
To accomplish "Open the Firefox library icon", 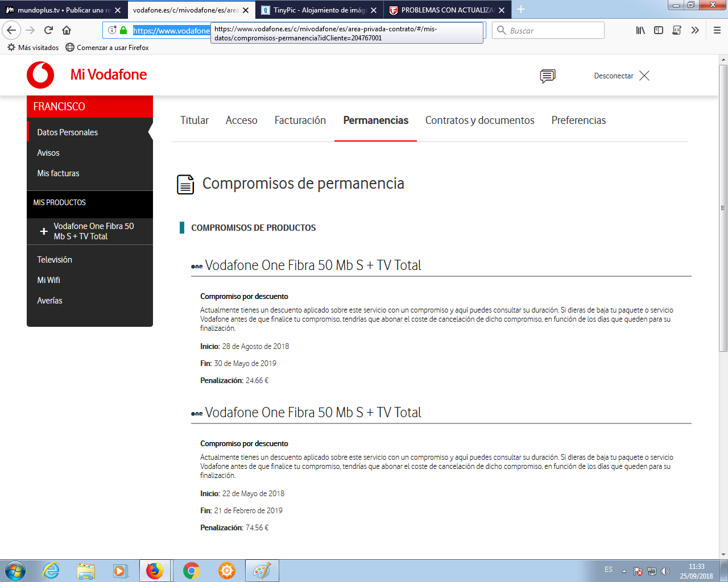I will pyautogui.click(x=640, y=30).
